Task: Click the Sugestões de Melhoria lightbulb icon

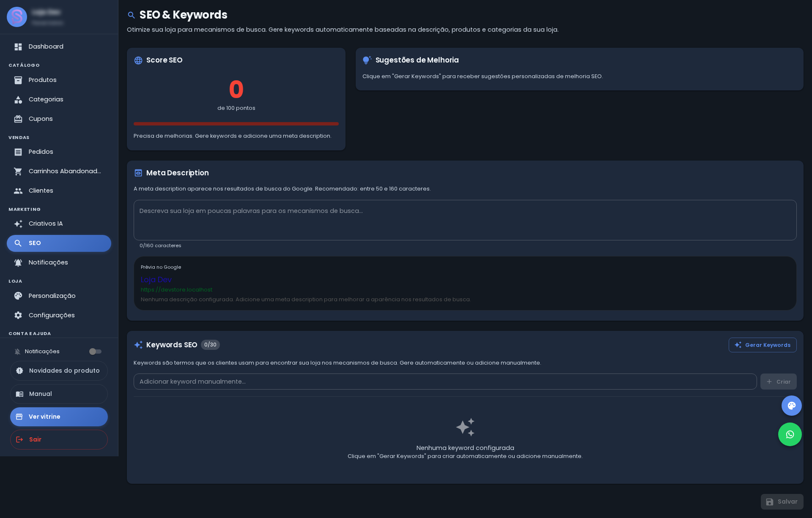Action: (367, 60)
